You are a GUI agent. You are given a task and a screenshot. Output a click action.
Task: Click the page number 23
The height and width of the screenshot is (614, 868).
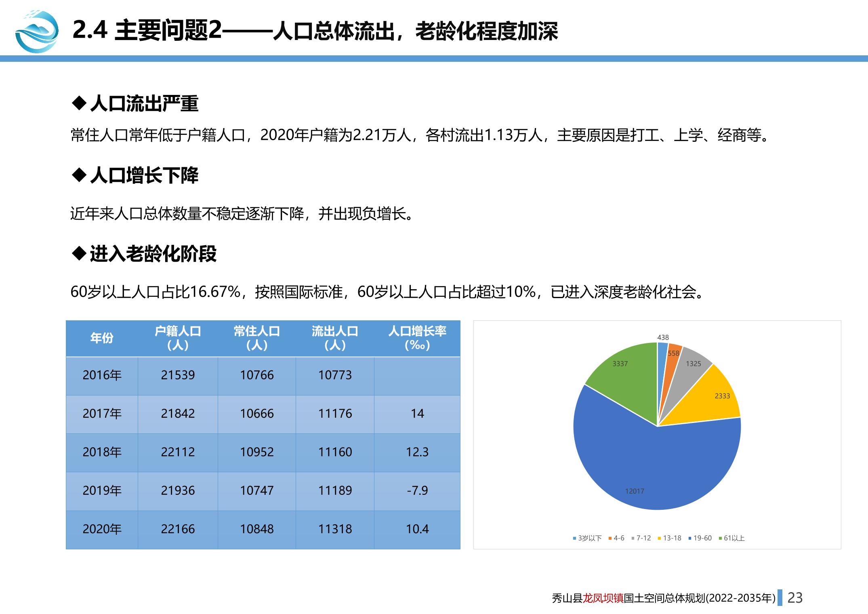tap(795, 598)
